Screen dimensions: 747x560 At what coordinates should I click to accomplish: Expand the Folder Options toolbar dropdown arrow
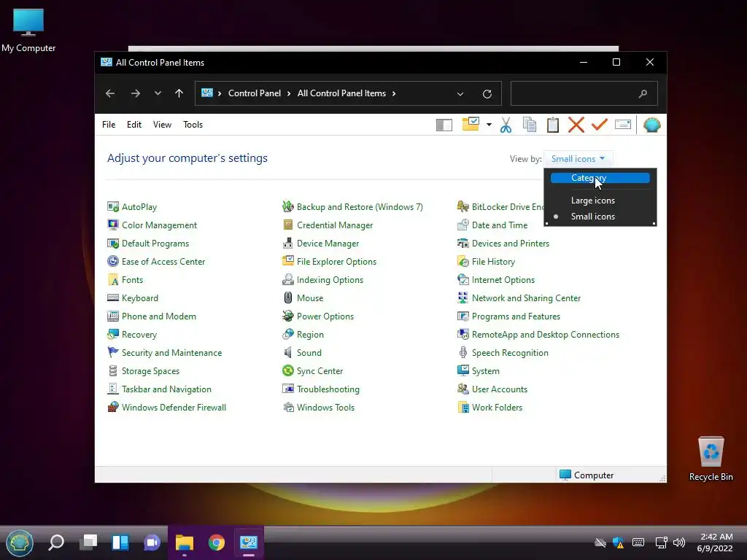[489, 125]
